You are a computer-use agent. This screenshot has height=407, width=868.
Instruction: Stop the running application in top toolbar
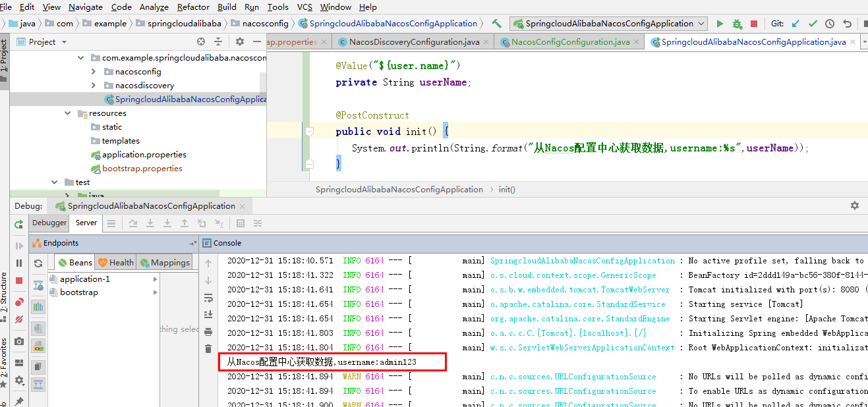coord(754,24)
